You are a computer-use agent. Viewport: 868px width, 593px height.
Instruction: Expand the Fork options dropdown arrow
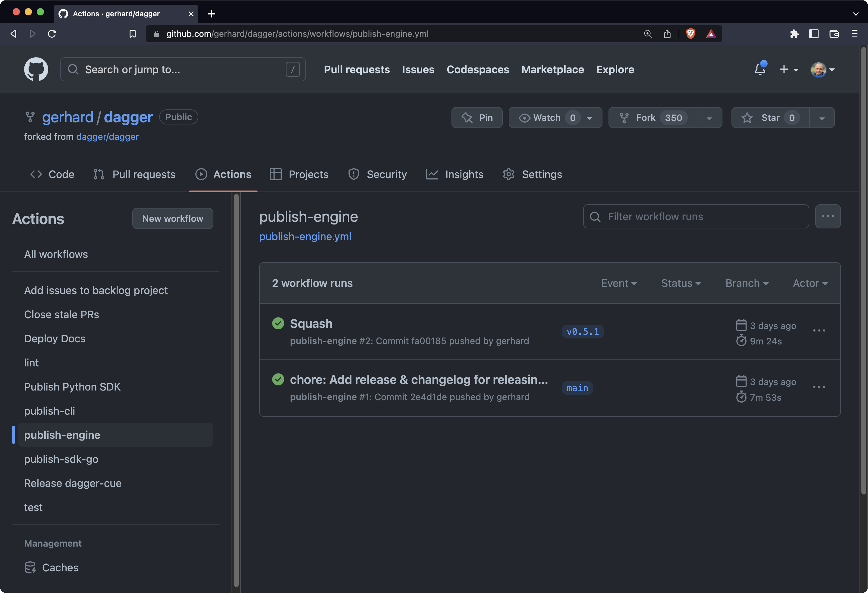tap(709, 118)
